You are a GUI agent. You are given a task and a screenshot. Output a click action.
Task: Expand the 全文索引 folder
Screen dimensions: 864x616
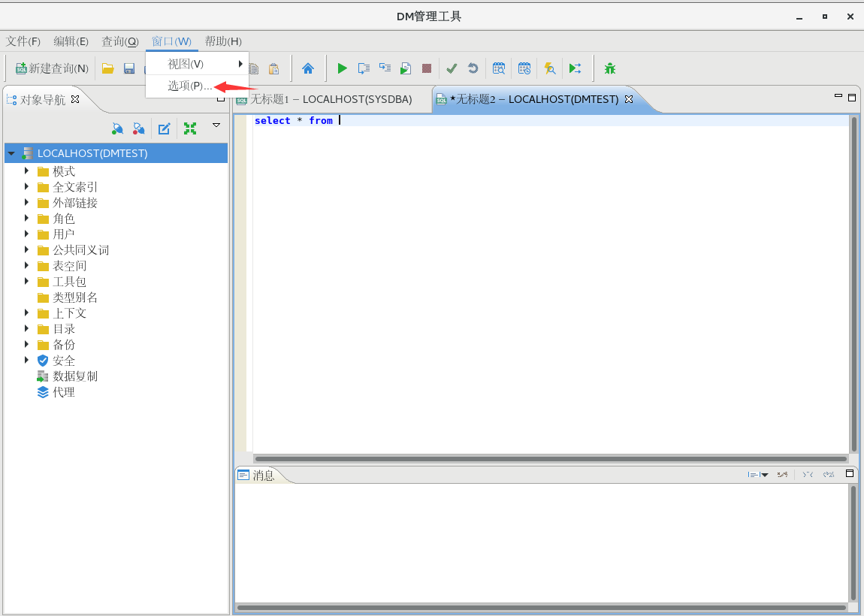point(26,187)
